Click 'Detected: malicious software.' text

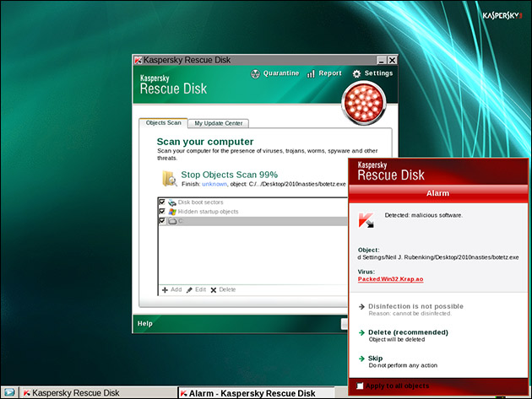pos(423,215)
